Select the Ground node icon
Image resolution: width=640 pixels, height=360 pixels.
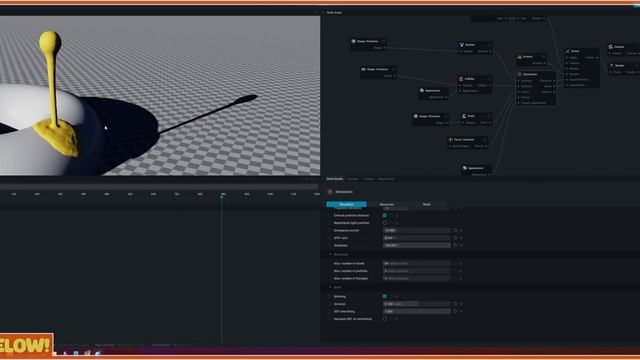pyautogui.click(x=520, y=57)
